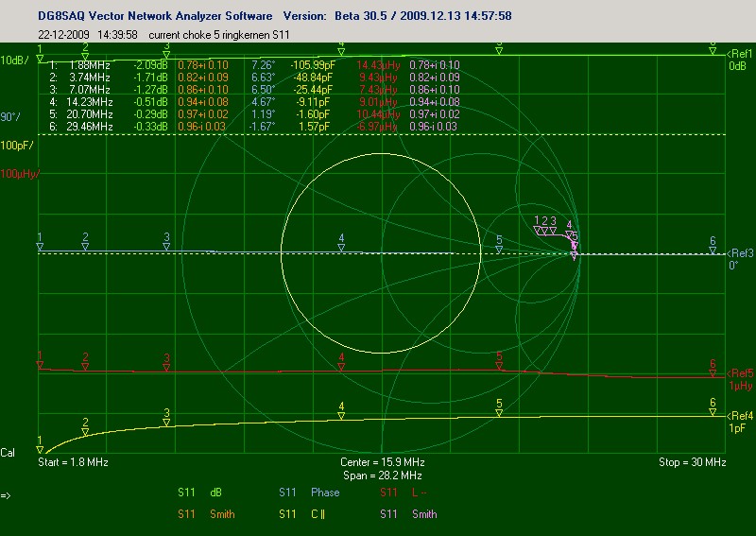Click the Ref4 1pF reference label
This screenshot has height=536, width=756.
coord(740,422)
